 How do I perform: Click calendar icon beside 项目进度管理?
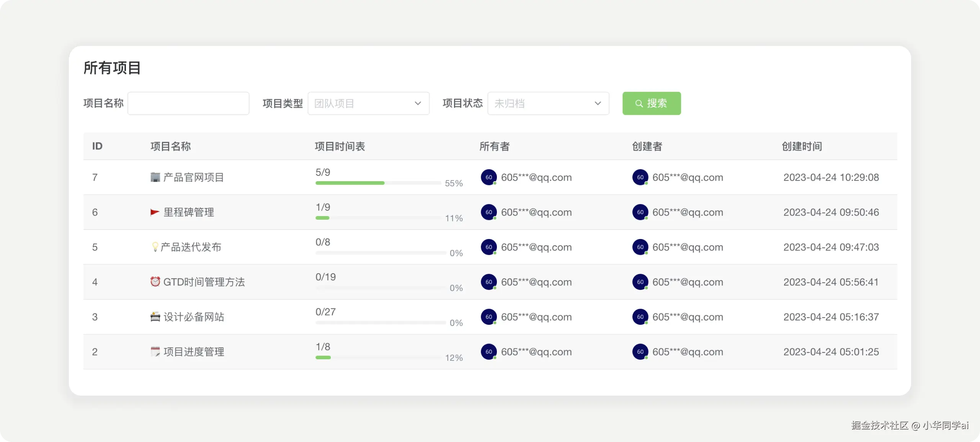pyautogui.click(x=155, y=352)
